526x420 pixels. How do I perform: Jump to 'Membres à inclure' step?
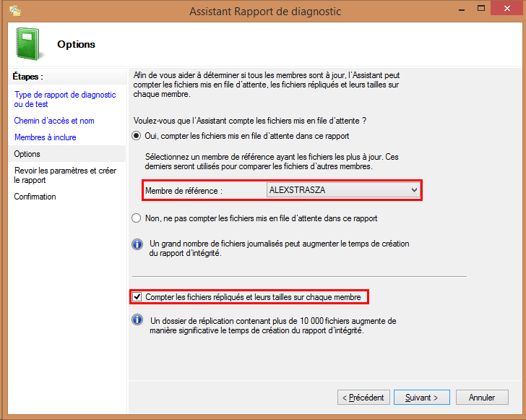click(45, 137)
